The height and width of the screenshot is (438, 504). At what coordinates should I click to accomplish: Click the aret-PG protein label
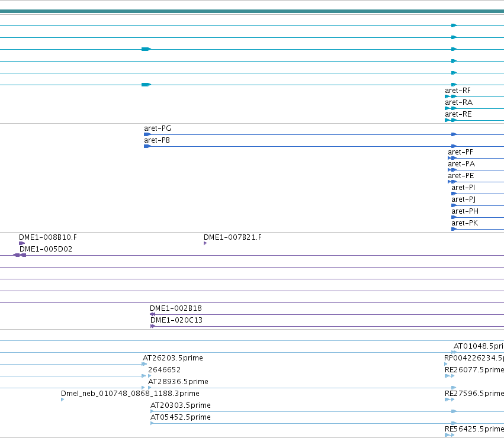(157, 128)
